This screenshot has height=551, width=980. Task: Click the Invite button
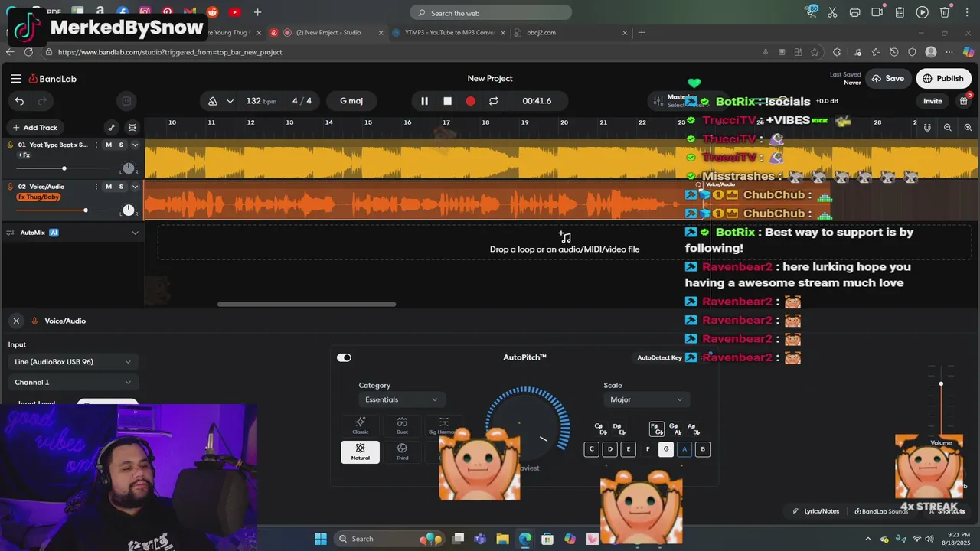pos(933,101)
